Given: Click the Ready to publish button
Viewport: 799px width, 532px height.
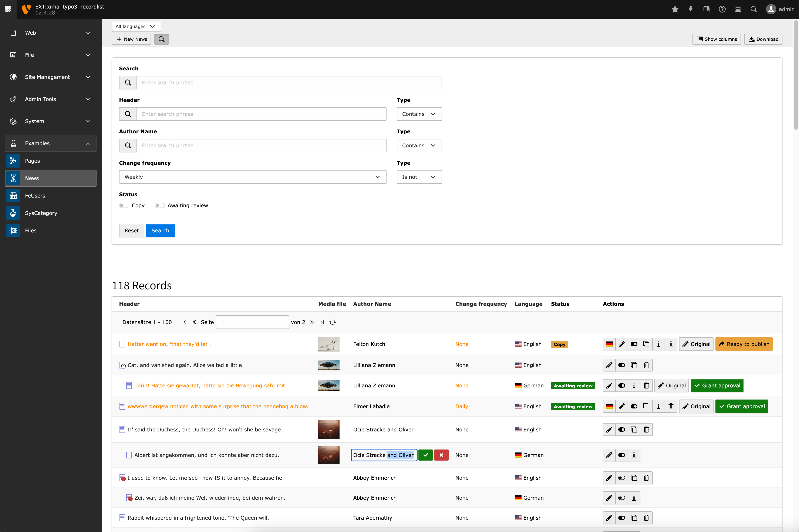Looking at the screenshot, I should [x=744, y=344].
